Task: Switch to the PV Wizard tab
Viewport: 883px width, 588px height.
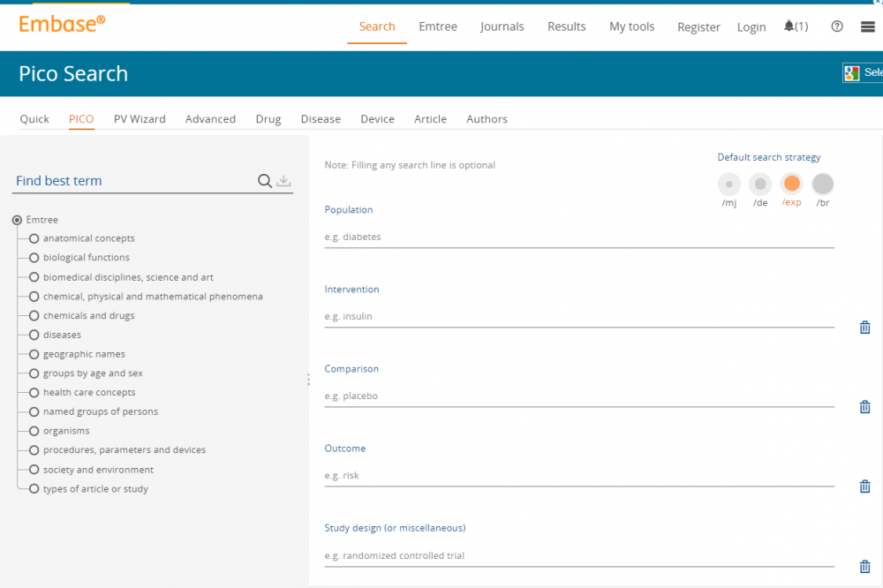Action: (x=140, y=119)
